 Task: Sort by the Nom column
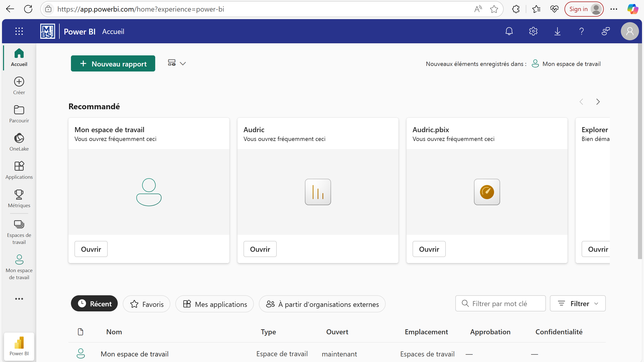tap(114, 332)
